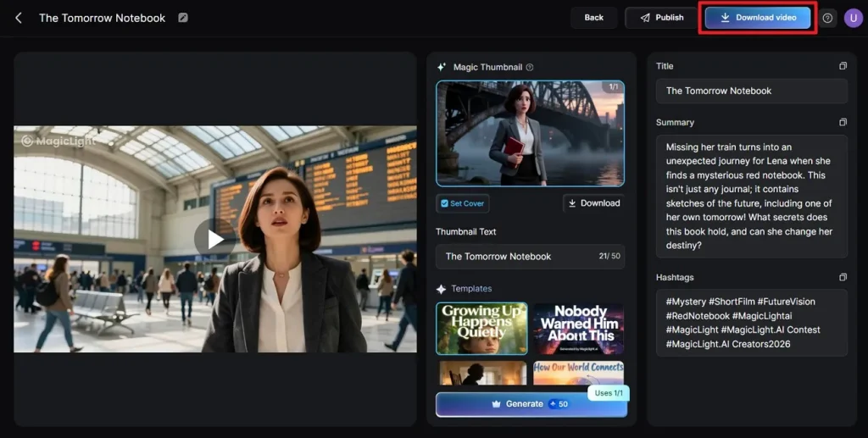
Task: Toggle the Set Cover checkbox
Action: 444,203
